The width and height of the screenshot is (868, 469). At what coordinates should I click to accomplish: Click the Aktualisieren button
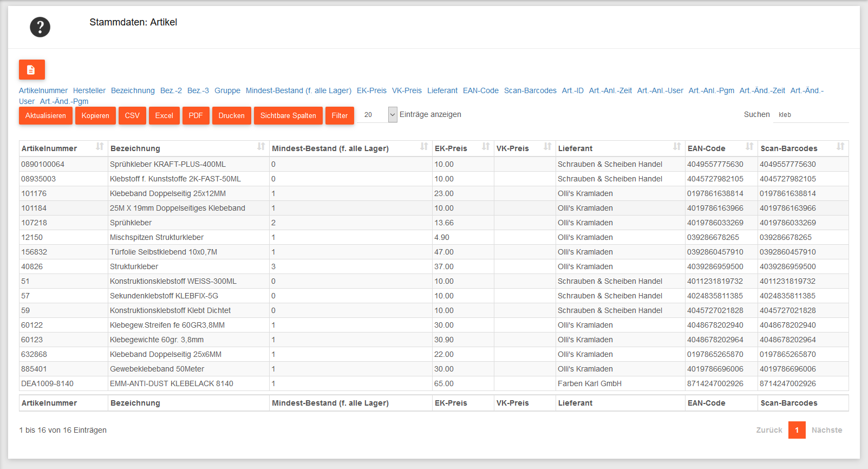tap(45, 115)
